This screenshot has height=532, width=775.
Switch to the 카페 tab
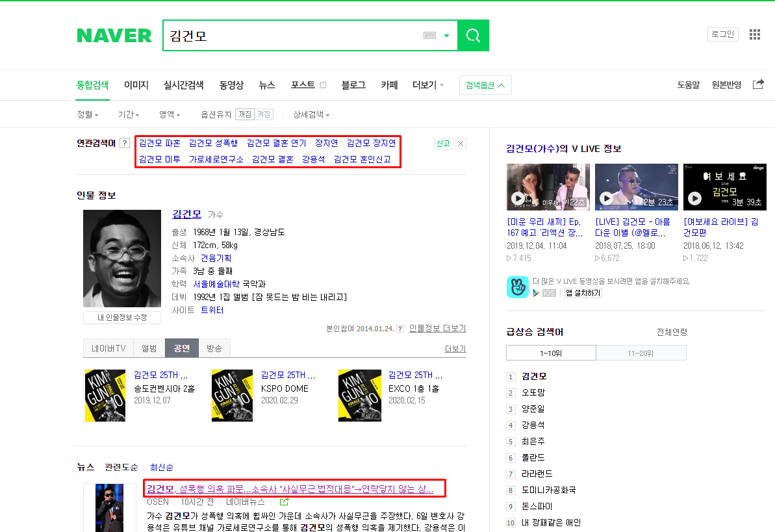click(389, 85)
